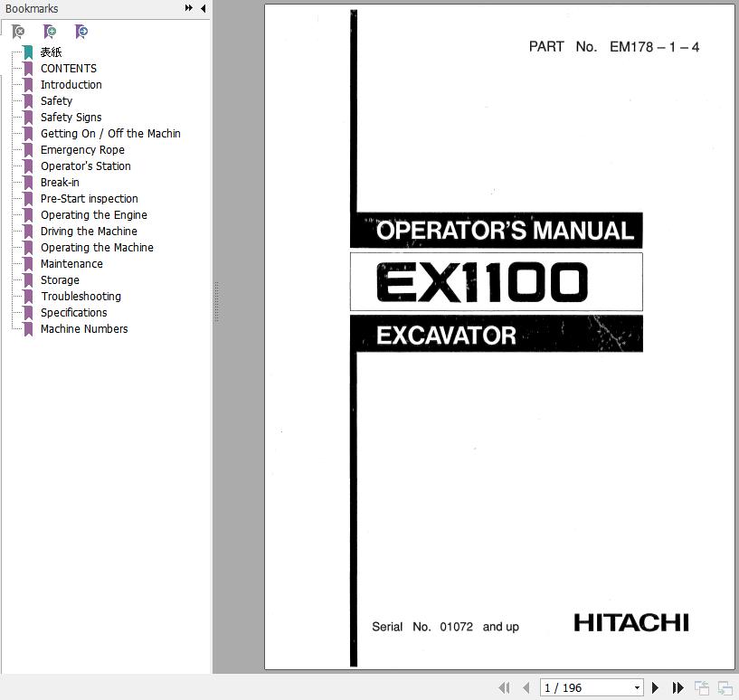Select the Driving the Machine bookmark
The width and height of the screenshot is (739, 700).
pos(89,231)
